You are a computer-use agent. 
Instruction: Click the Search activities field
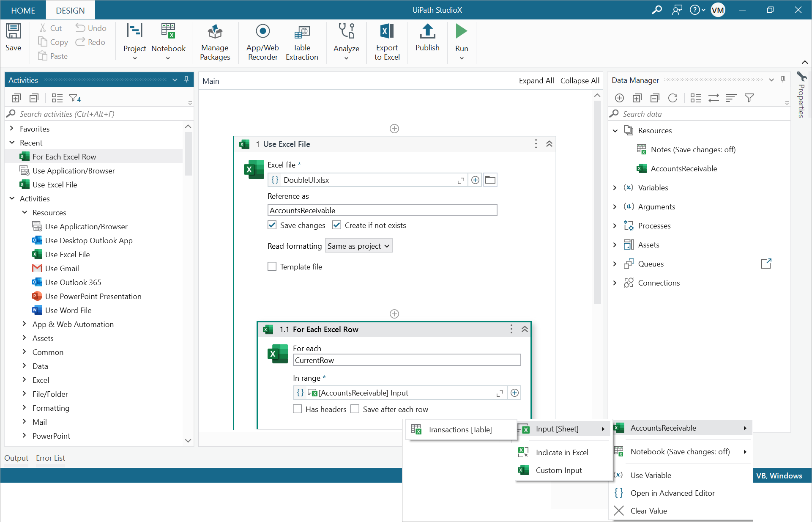[99, 114]
